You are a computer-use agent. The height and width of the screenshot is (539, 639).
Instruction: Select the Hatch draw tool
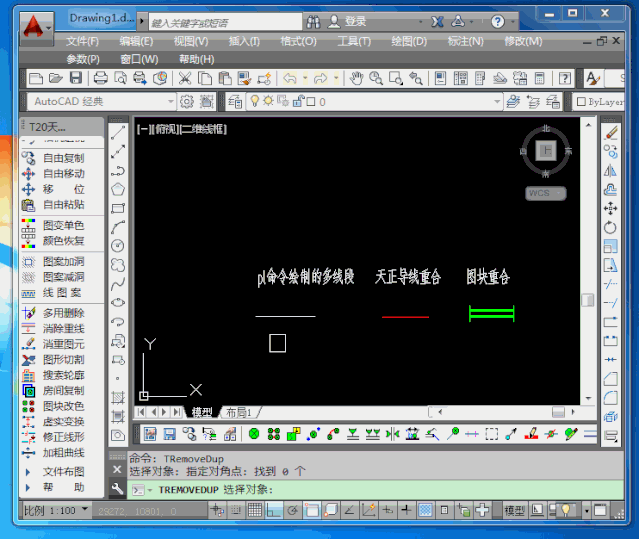(118, 397)
